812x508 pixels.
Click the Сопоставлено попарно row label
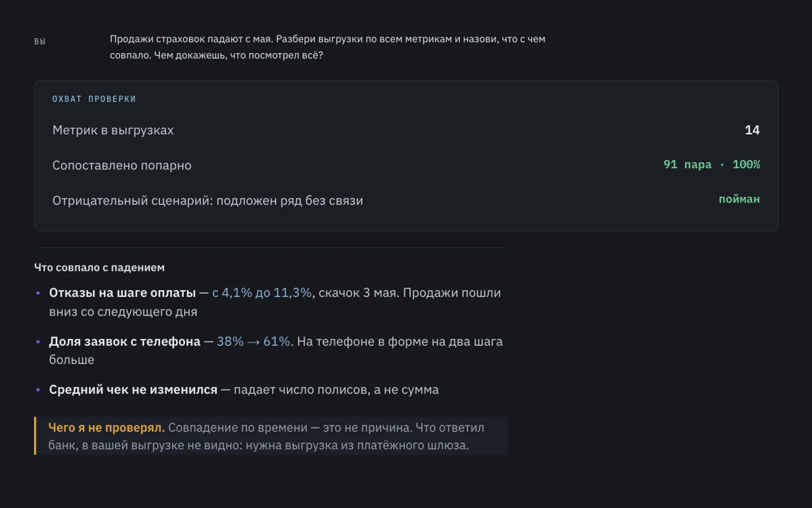pos(122,165)
